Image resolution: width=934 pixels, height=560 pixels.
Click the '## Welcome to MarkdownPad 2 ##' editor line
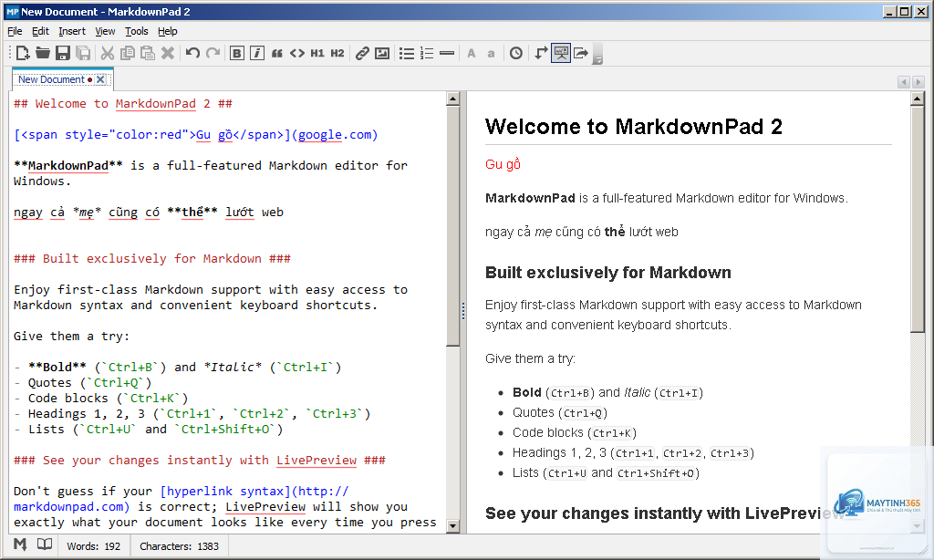pyautogui.click(x=123, y=104)
